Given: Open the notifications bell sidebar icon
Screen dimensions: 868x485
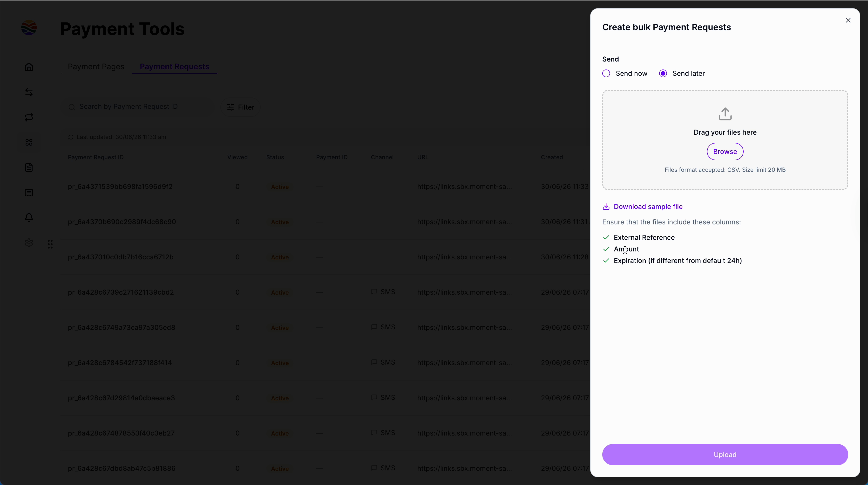Looking at the screenshot, I should point(29,218).
